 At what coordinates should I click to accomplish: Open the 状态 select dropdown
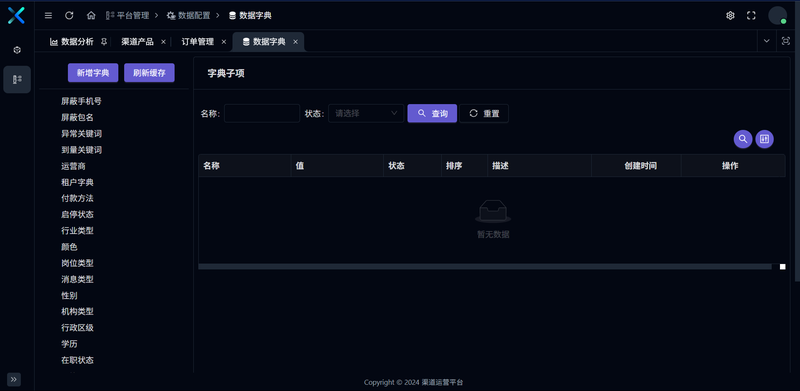[366, 113]
